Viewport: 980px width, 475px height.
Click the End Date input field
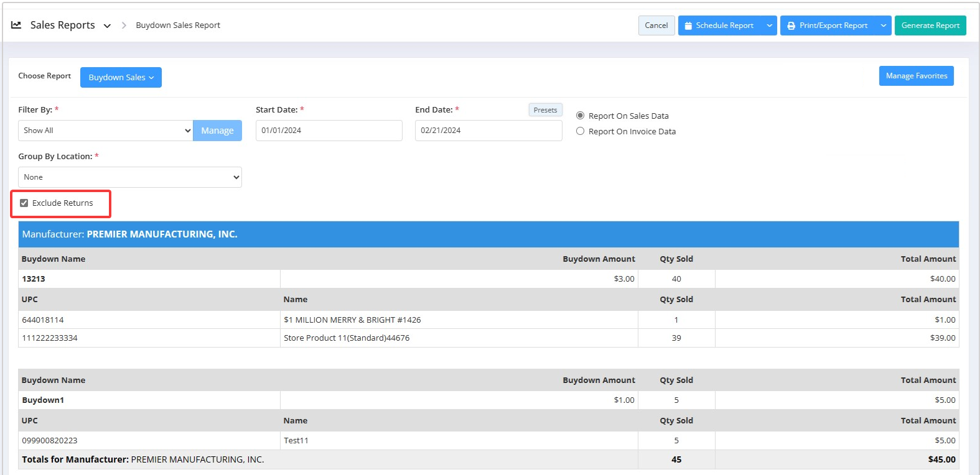(x=488, y=131)
